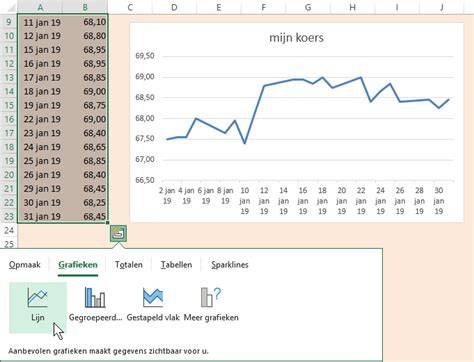This screenshot has height=362, width=474.
Task: Select row 14 header
Action: click(x=9, y=92)
